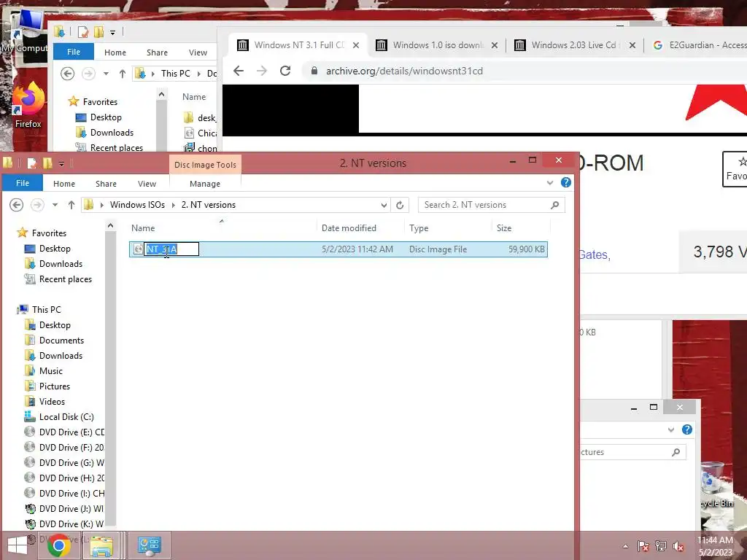Switch to Windows NT 3.1 Full CD tab
This screenshot has width=747, height=560.
pyautogui.click(x=298, y=45)
